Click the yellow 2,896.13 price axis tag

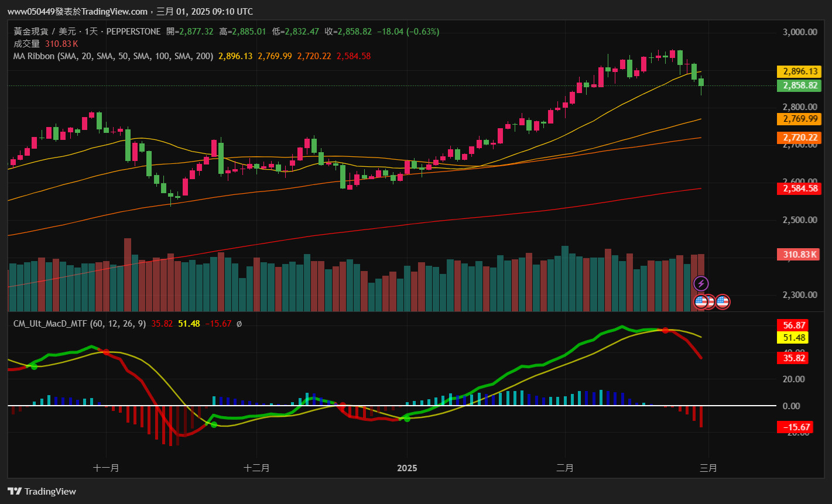click(x=799, y=71)
